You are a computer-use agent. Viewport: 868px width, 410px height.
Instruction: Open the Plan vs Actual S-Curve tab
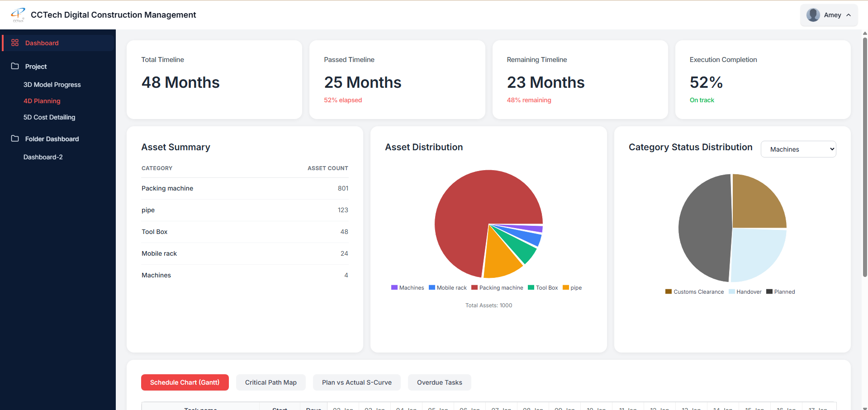tap(356, 382)
